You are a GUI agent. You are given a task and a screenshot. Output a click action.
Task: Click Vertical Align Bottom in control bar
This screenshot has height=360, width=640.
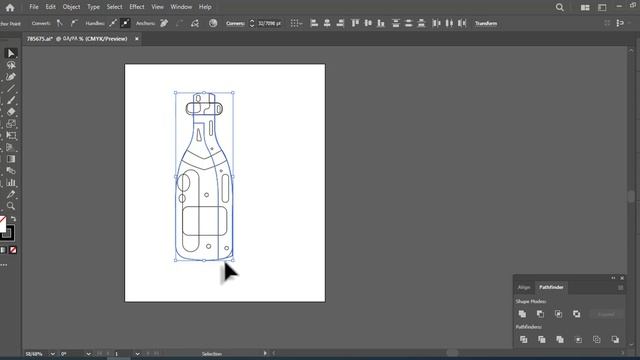[x=381, y=23]
